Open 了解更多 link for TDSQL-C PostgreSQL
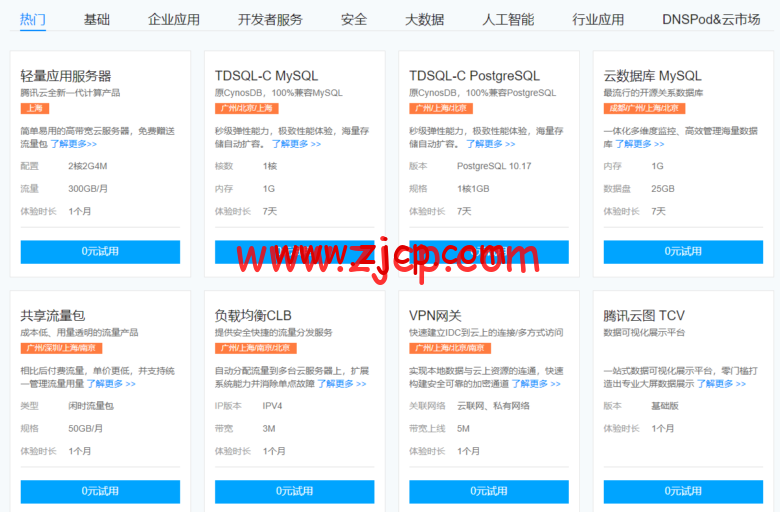This screenshot has width=780, height=512. click(x=490, y=144)
